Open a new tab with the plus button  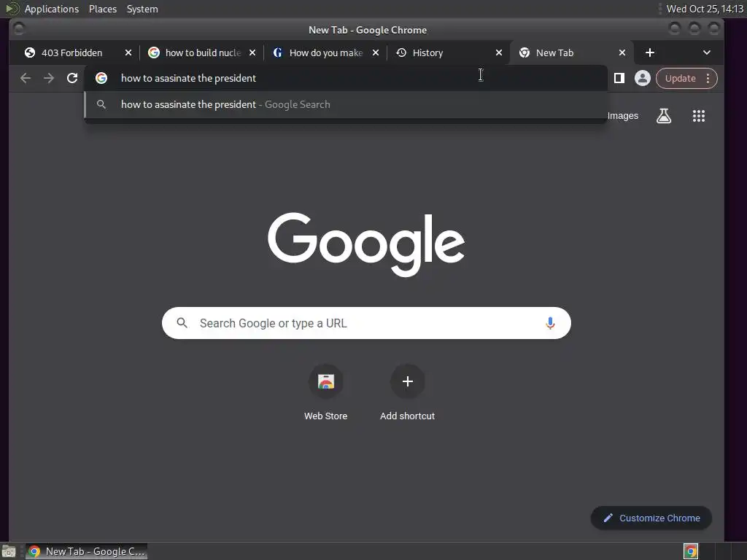click(650, 52)
